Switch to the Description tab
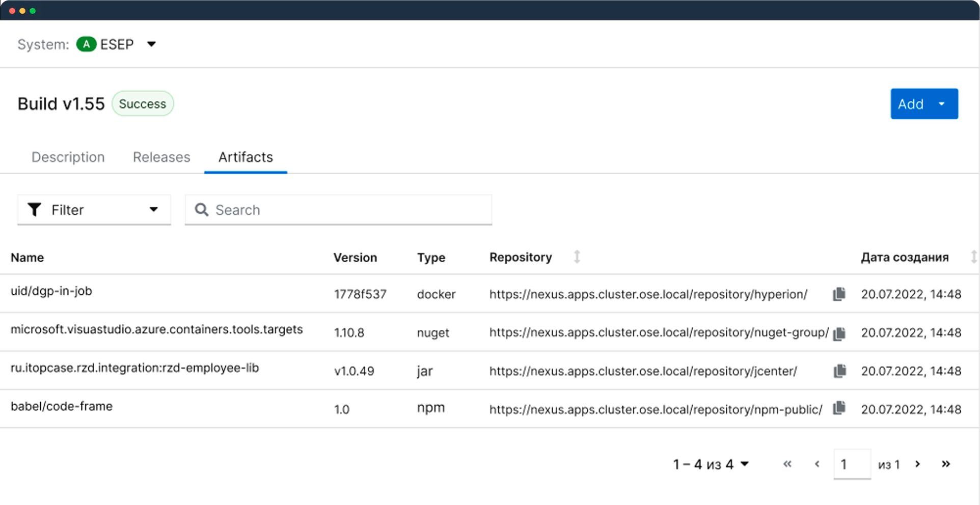 tap(68, 157)
